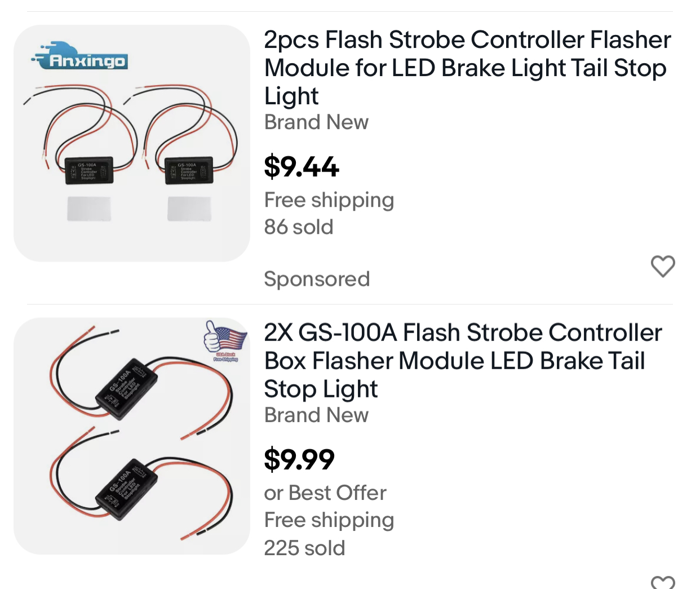Click the "225 sold" text

[x=304, y=548]
